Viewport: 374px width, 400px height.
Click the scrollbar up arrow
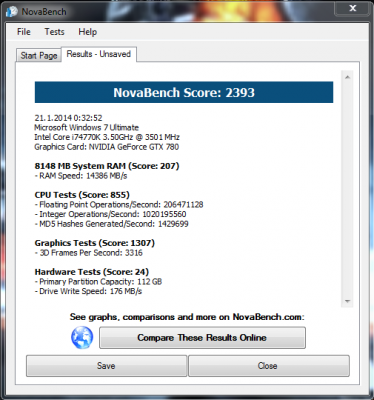[347, 77]
